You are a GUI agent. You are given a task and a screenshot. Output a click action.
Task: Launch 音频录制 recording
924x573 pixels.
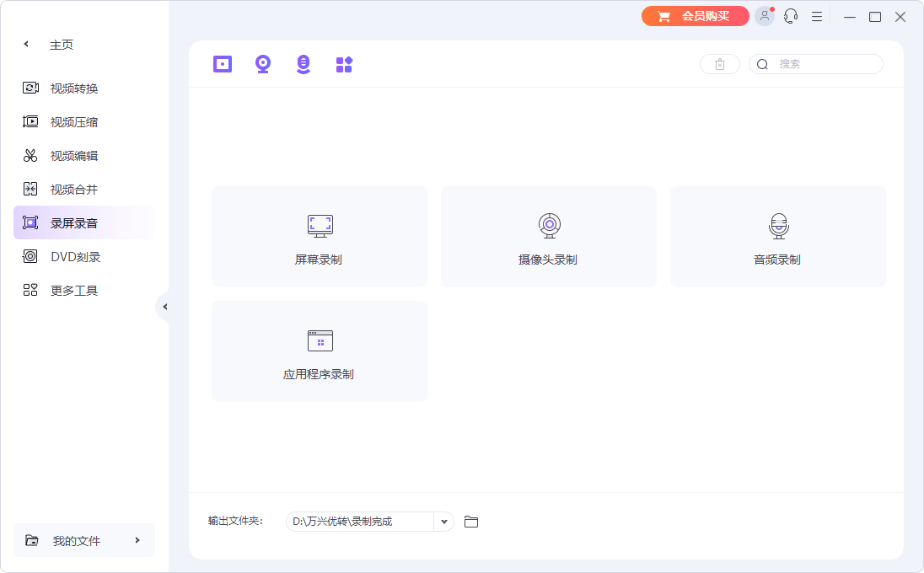[x=776, y=237]
